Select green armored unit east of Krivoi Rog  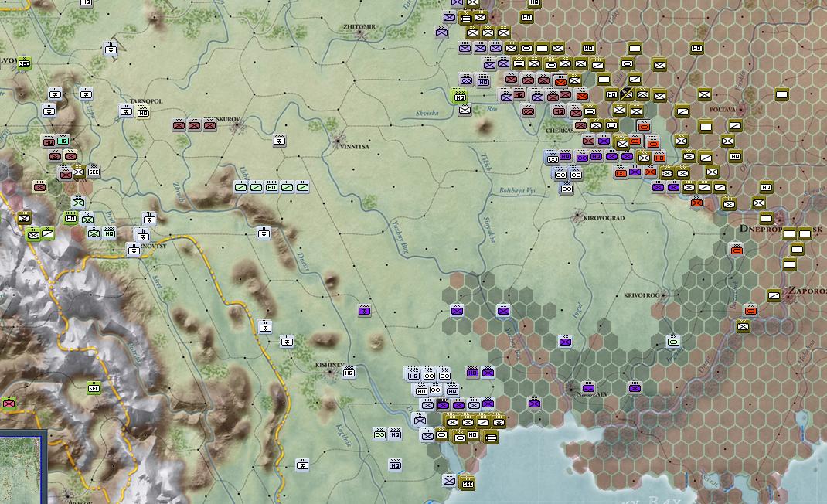point(672,342)
